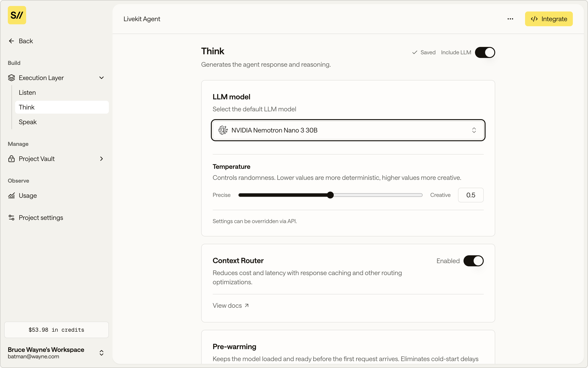Click the Enabled label
Screen dimensions: 588x368
tap(448, 261)
